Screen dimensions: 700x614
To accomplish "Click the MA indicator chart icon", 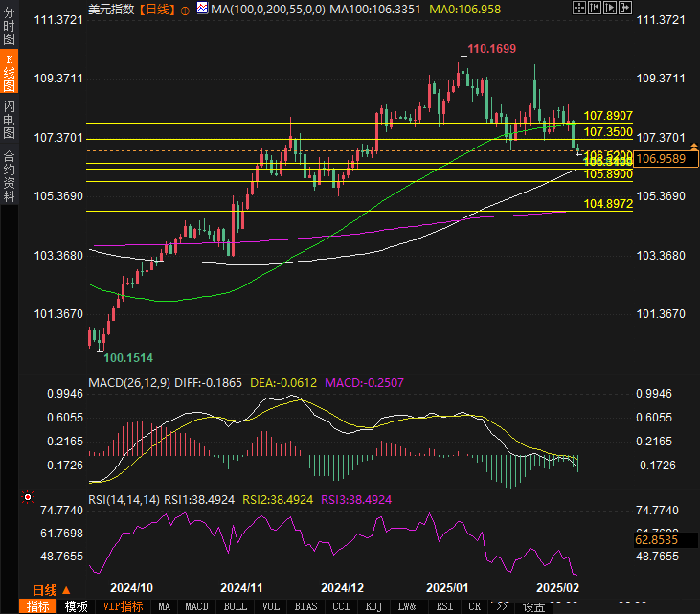I will pyautogui.click(x=202, y=10).
